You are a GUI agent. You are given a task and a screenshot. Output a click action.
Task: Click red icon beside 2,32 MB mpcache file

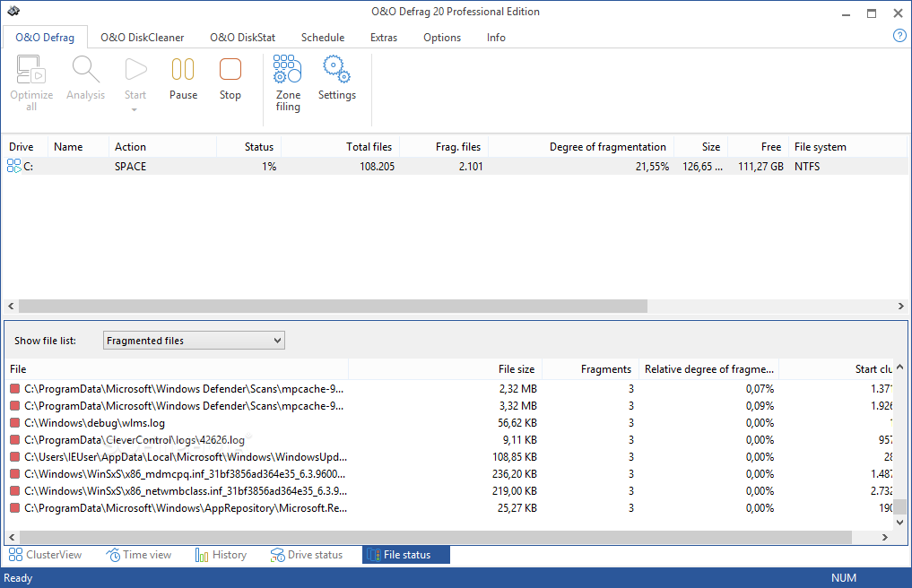(15, 389)
